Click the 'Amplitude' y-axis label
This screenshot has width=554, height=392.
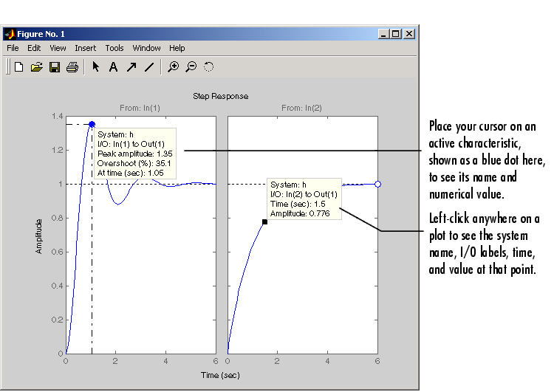pyautogui.click(x=38, y=236)
